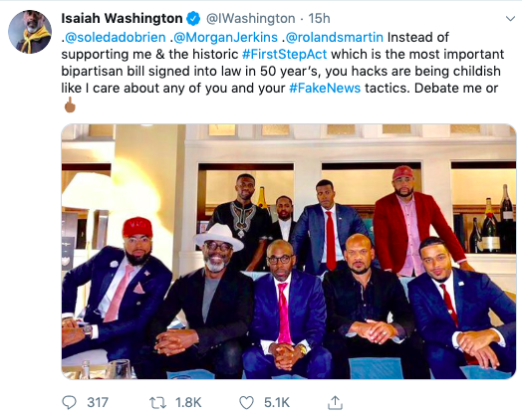Click the 1.8K retweets count

188,403
